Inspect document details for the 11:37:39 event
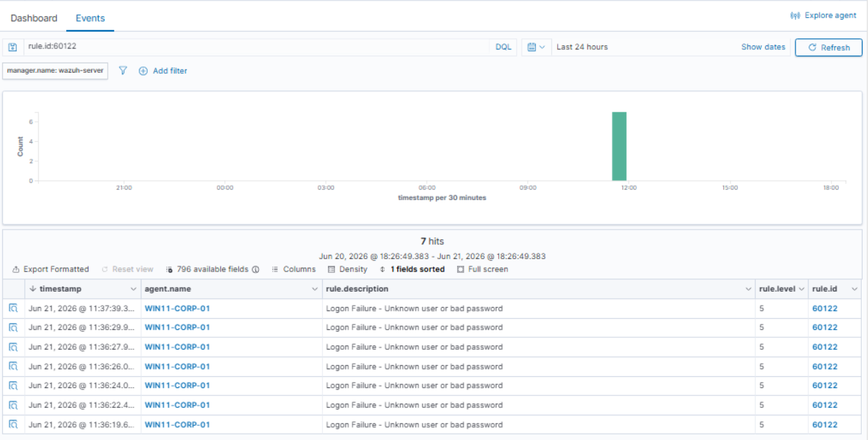Viewport: 868px width, 440px height. (x=13, y=308)
